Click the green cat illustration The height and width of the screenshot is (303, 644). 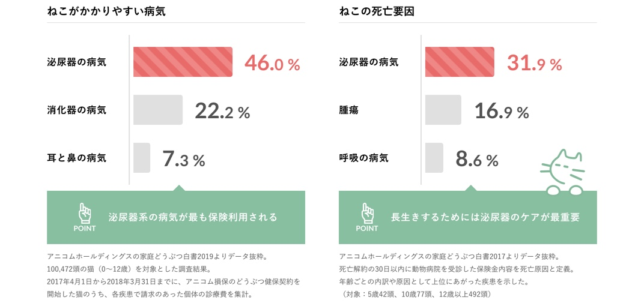(563, 172)
